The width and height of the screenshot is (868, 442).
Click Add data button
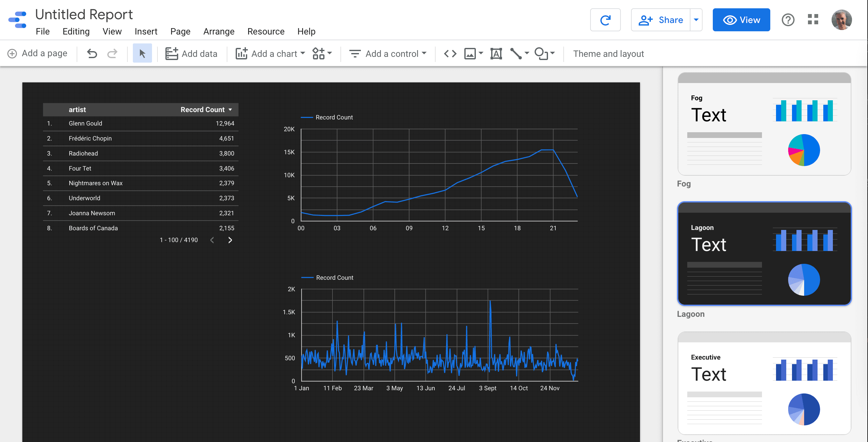coord(191,54)
